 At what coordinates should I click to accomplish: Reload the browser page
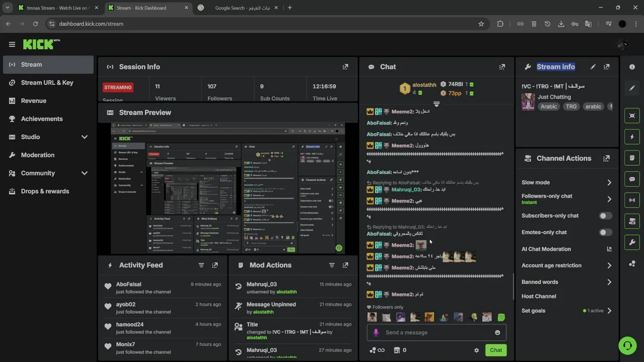pos(35,24)
